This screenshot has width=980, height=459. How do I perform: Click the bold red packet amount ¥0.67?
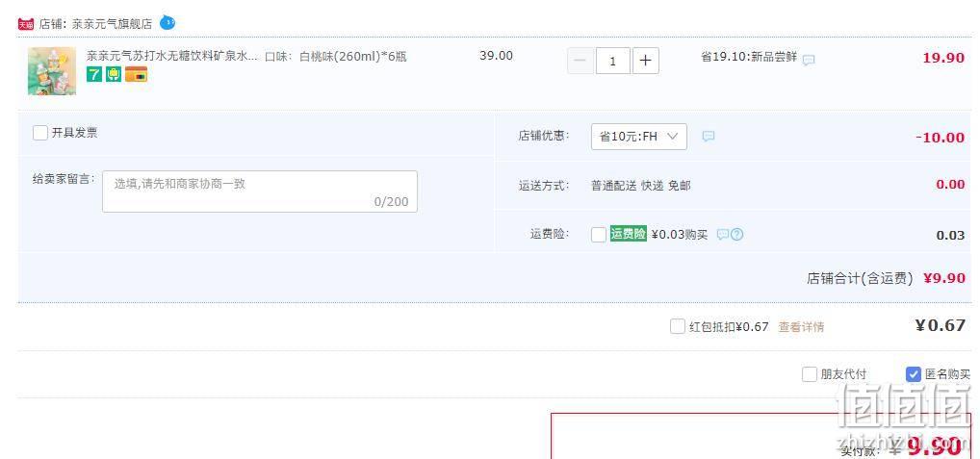[940, 325]
